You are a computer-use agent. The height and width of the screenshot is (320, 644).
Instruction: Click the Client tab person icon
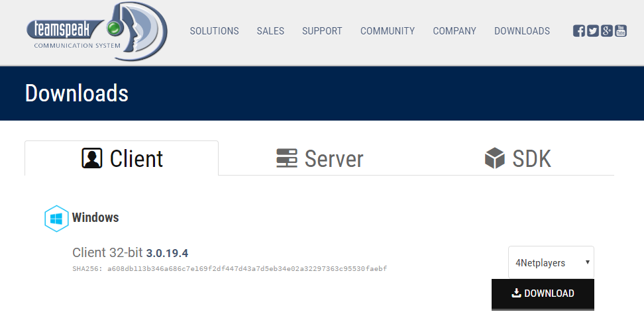pyautogui.click(x=92, y=158)
